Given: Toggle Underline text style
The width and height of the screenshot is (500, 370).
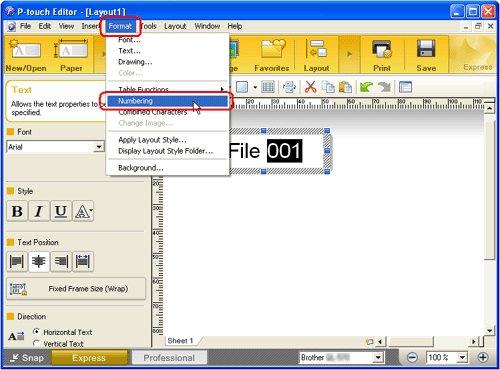Looking at the screenshot, I should (61, 211).
